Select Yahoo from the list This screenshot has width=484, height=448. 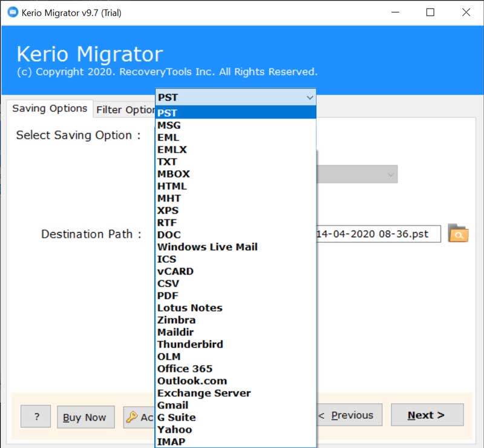click(x=236, y=429)
